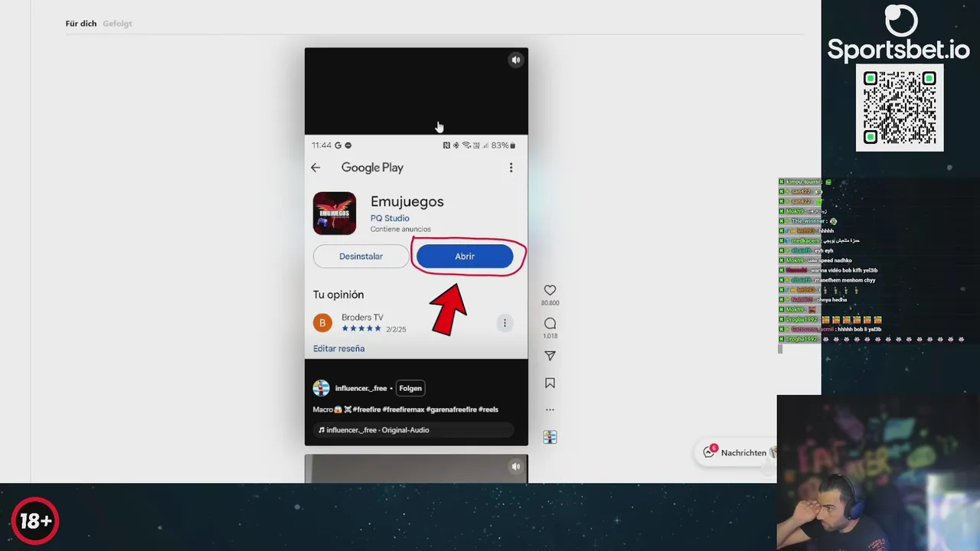980x551 pixels.
Task: Save the reel with the bookmark icon
Action: pyautogui.click(x=550, y=383)
